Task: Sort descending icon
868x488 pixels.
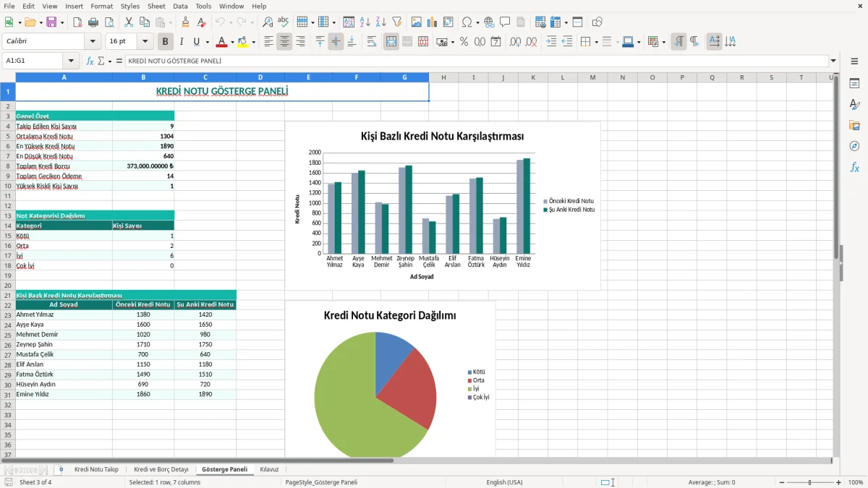Action: pos(380,22)
